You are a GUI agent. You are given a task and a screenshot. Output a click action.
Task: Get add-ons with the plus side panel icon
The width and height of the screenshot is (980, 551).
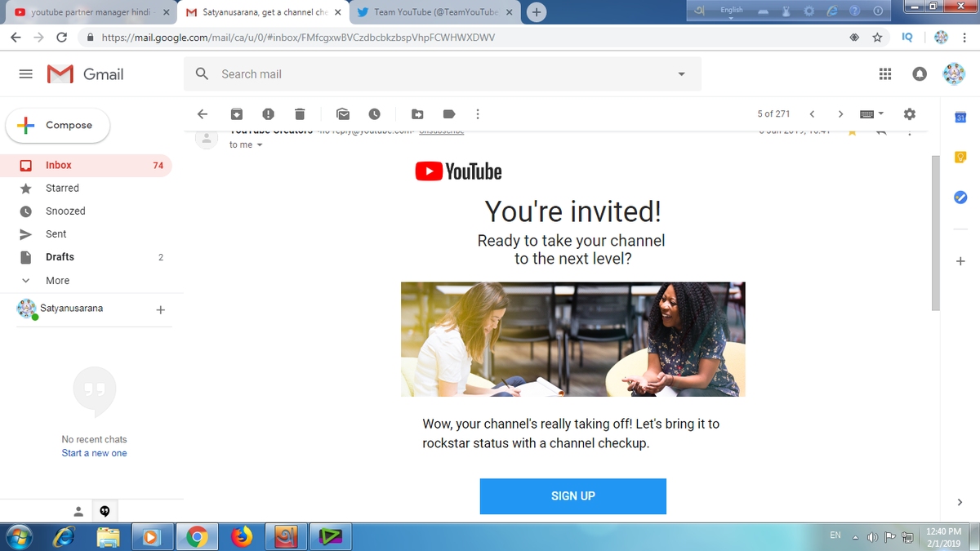(x=960, y=261)
